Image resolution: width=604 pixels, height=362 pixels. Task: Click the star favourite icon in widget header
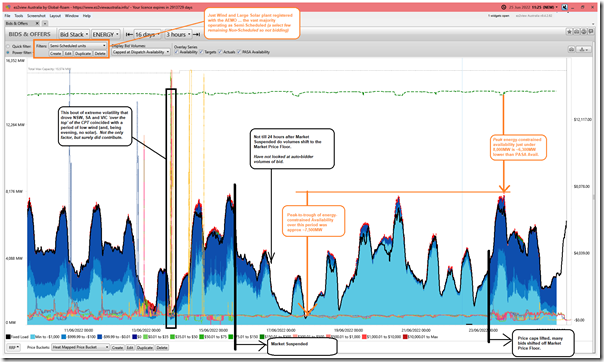pos(569,32)
